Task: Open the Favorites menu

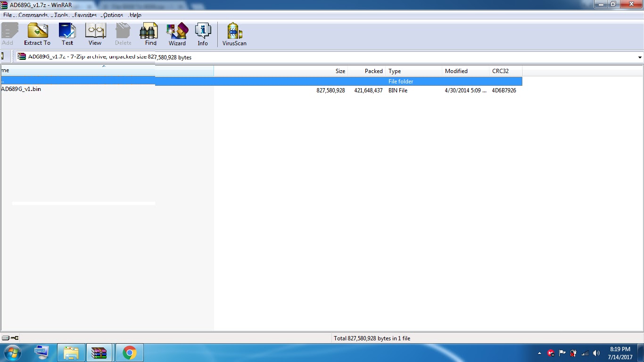Action: (x=85, y=15)
